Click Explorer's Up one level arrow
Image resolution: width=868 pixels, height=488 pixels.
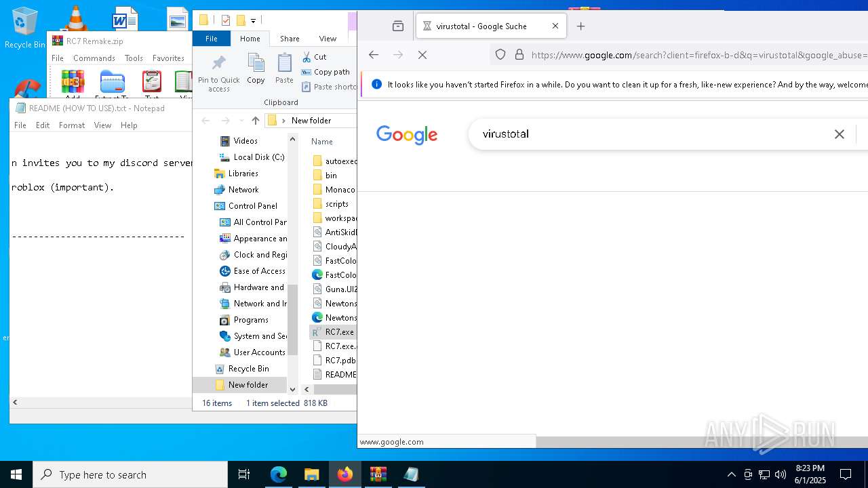(255, 121)
